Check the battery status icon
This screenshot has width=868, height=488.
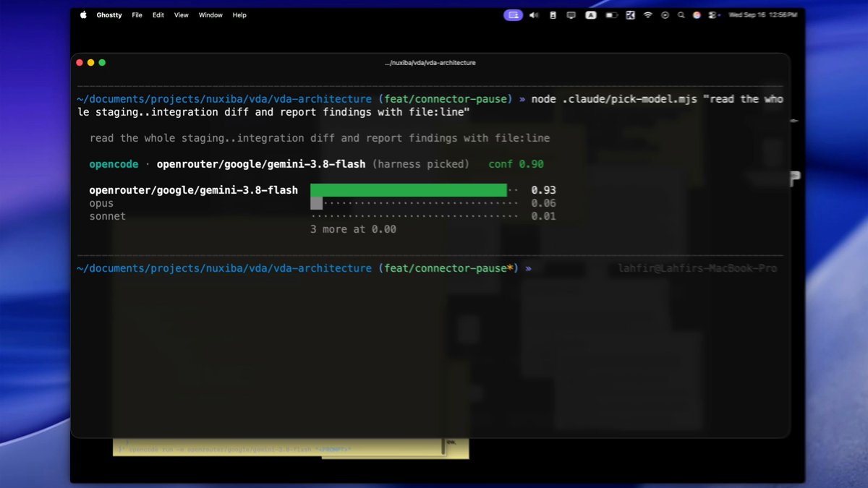611,15
